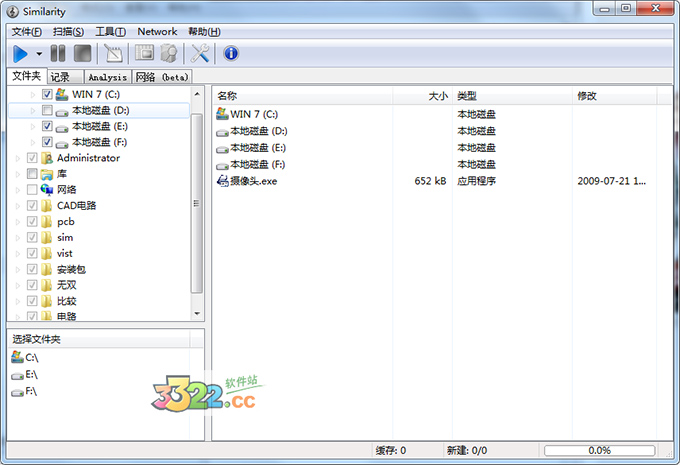Open settings with the wrench tools icon
Screen dimensions: 680x465
[200, 53]
